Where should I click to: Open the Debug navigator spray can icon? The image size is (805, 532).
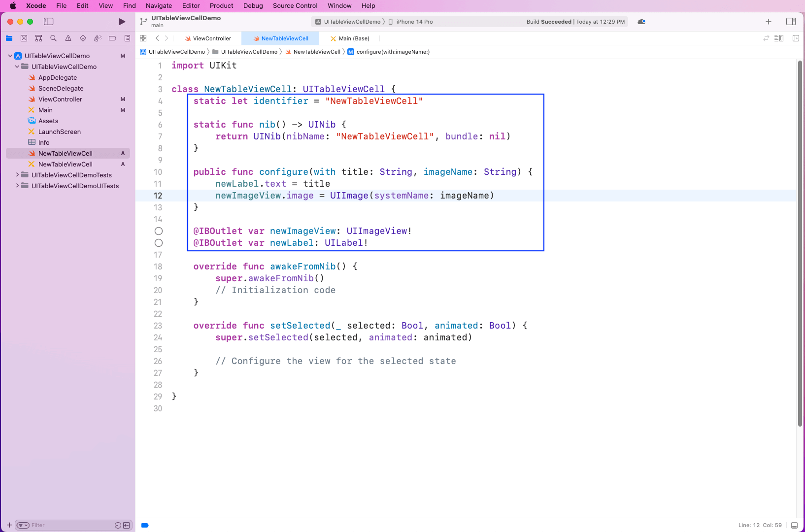[98, 38]
